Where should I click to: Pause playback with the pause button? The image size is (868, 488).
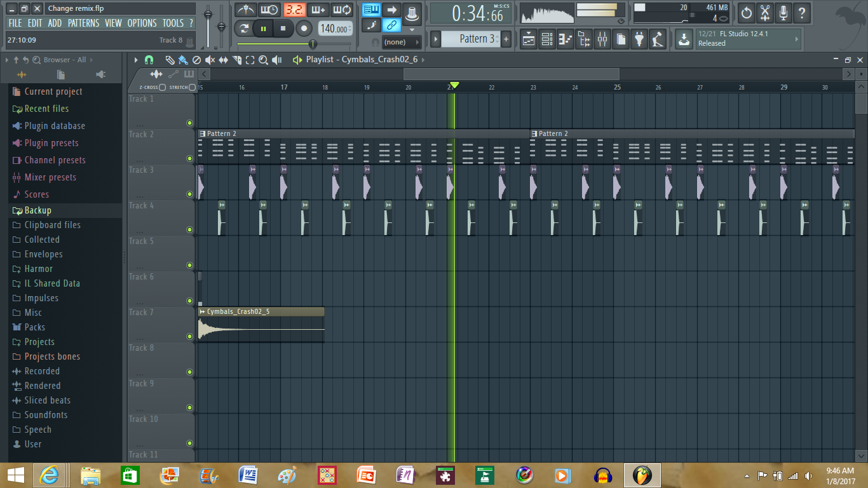(x=263, y=29)
